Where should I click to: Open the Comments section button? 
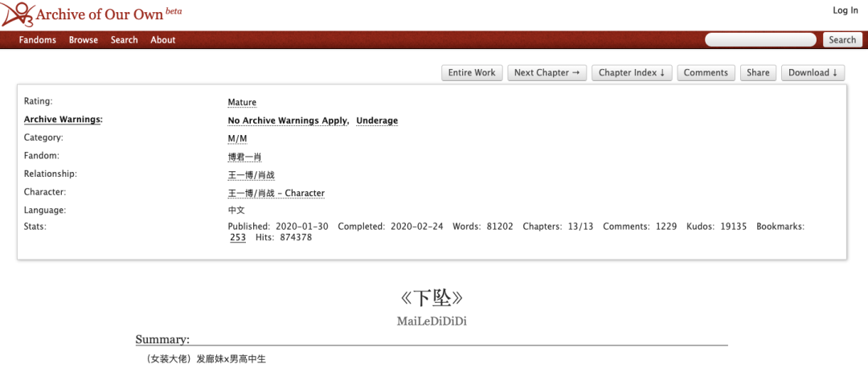(x=706, y=72)
